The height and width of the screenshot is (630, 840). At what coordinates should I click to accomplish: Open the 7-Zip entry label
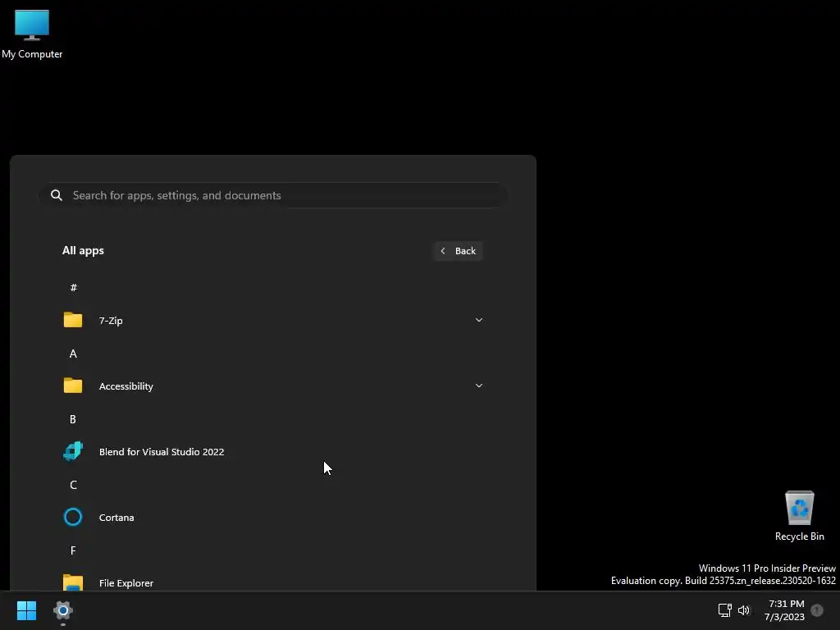[x=111, y=321]
